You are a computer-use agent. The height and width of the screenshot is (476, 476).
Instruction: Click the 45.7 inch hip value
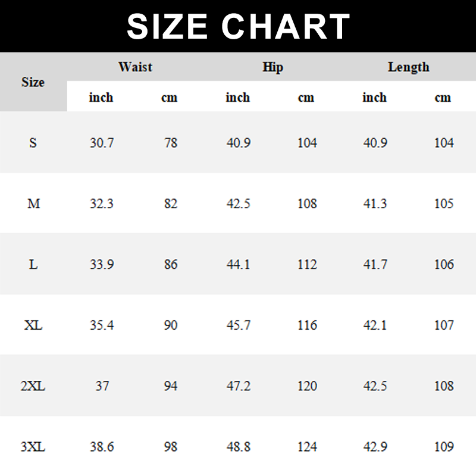coord(239,325)
